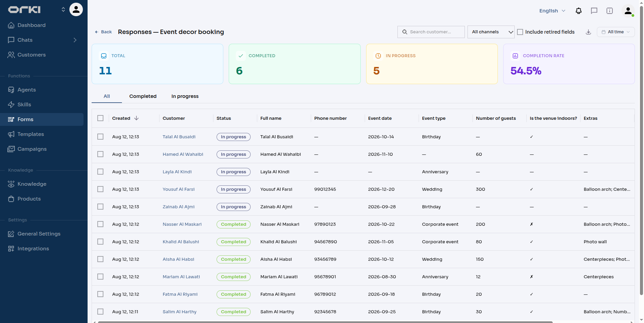Open the Campaigns icon
The width and height of the screenshot is (644, 323).
[x=11, y=149]
